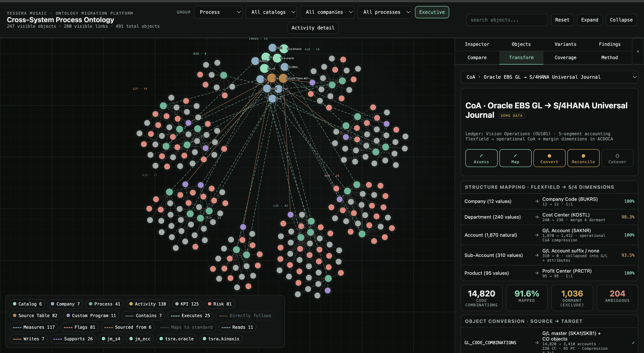Image resolution: width=644 pixels, height=353 pixels.
Task: Select the Reconcile stage step
Action: (583, 158)
